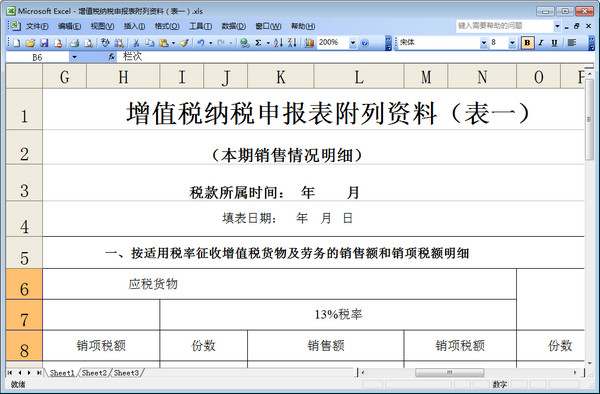Expand the AutoSum functions dropdown arrow

point(268,43)
